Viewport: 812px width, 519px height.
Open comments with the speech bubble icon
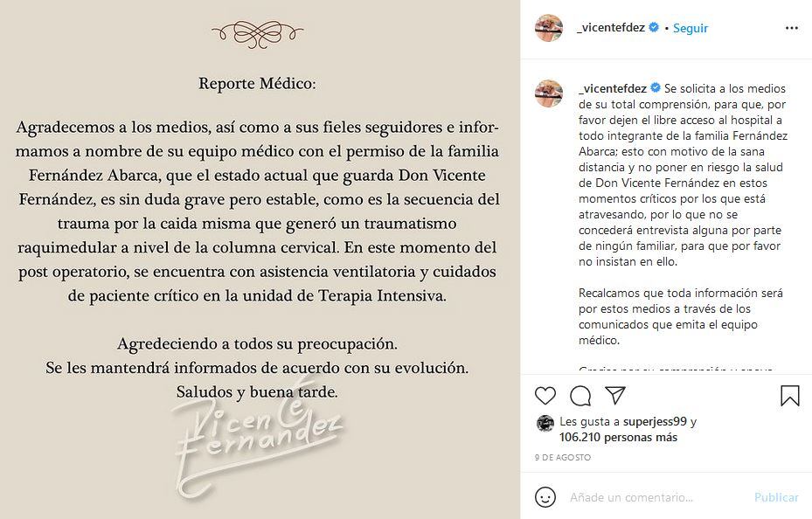click(x=579, y=397)
